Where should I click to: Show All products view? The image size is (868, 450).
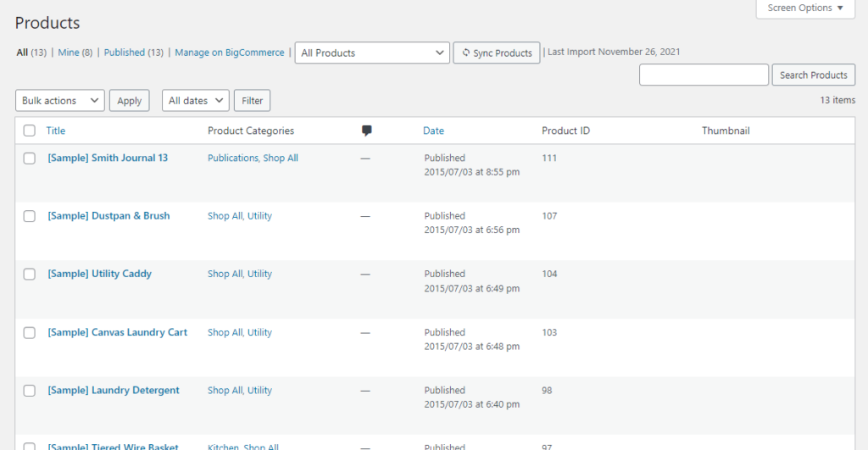[x=22, y=52]
